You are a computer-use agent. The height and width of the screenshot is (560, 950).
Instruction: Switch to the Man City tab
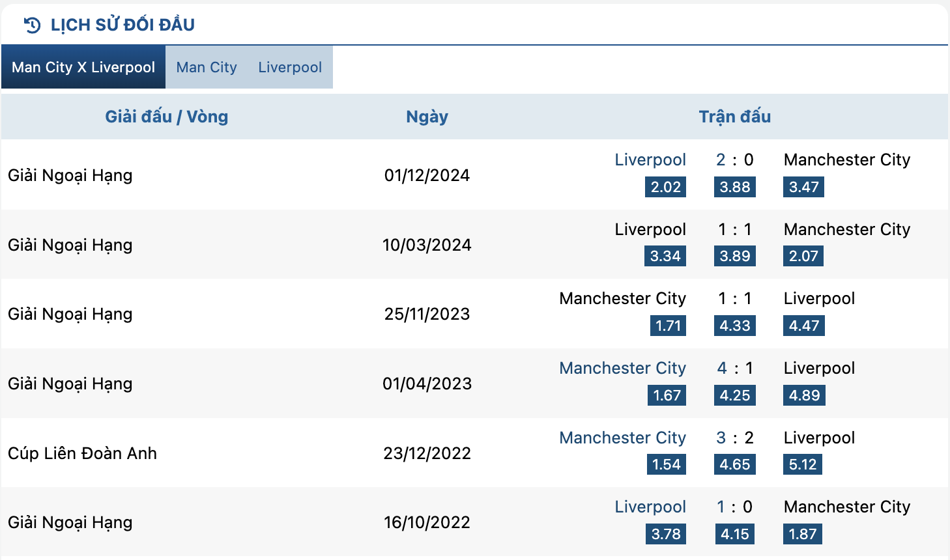tap(207, 67)
